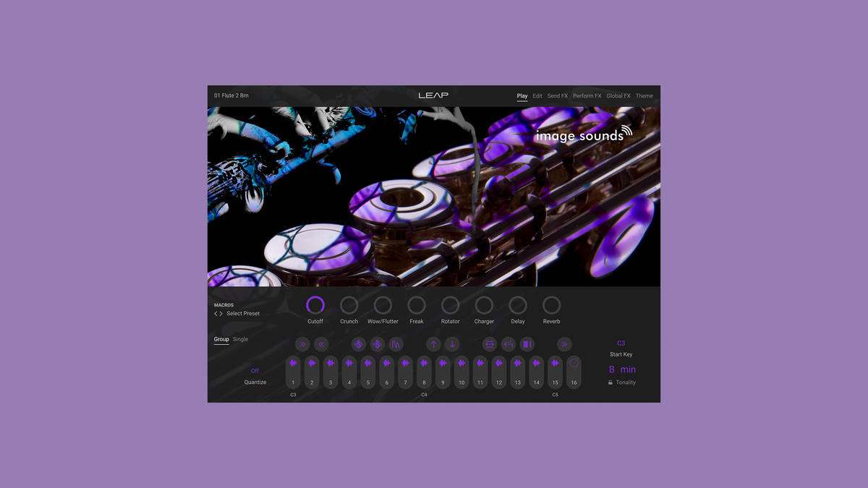Click the Crunch macro knob
The image size is (868, 488).
349,305
